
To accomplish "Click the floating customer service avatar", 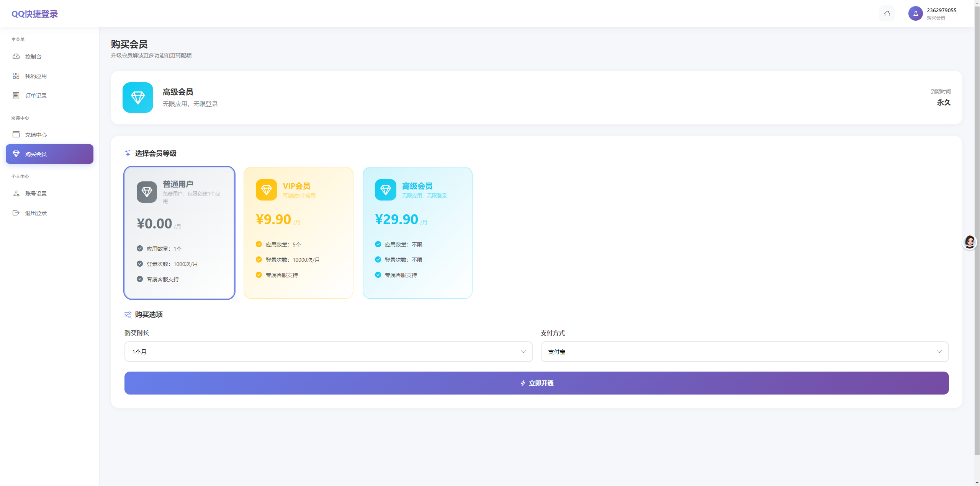I will (969, 242).
